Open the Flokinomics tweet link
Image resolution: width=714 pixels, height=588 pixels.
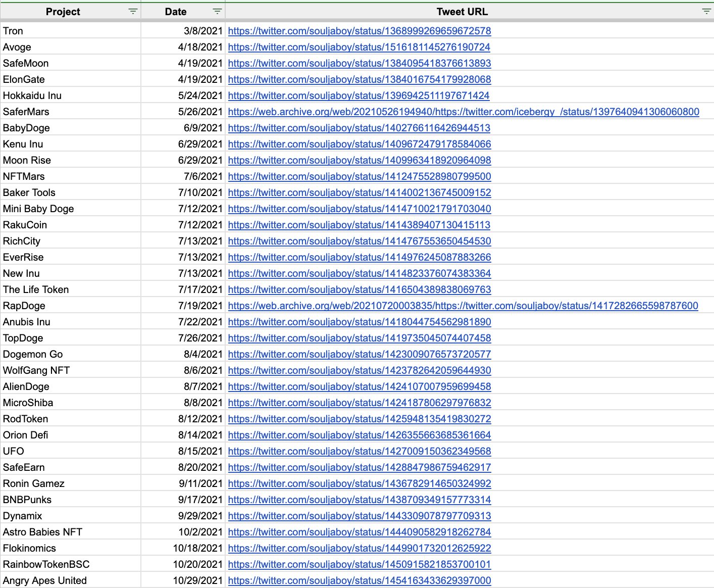pyautogui.click(x=360, y=548)
